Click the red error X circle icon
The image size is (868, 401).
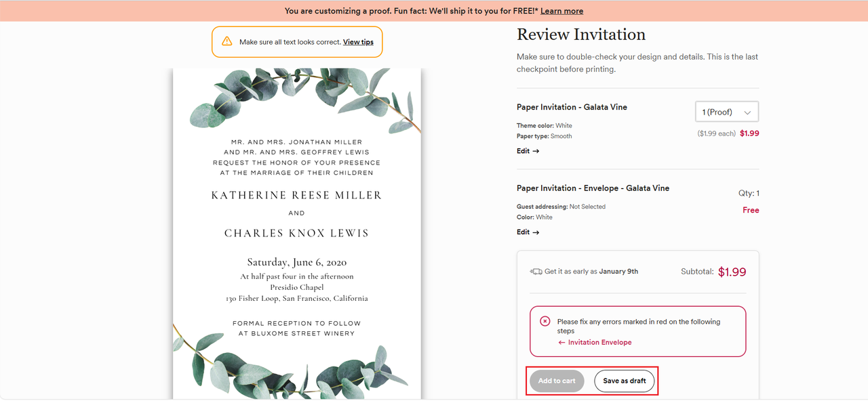click(545, 321)
